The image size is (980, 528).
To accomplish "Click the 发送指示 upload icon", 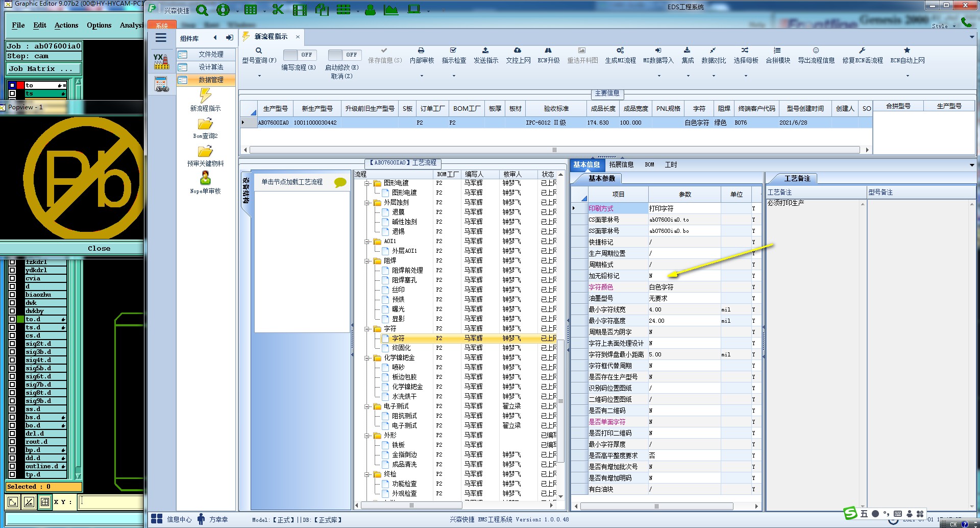I will click(x=485, y=51).
